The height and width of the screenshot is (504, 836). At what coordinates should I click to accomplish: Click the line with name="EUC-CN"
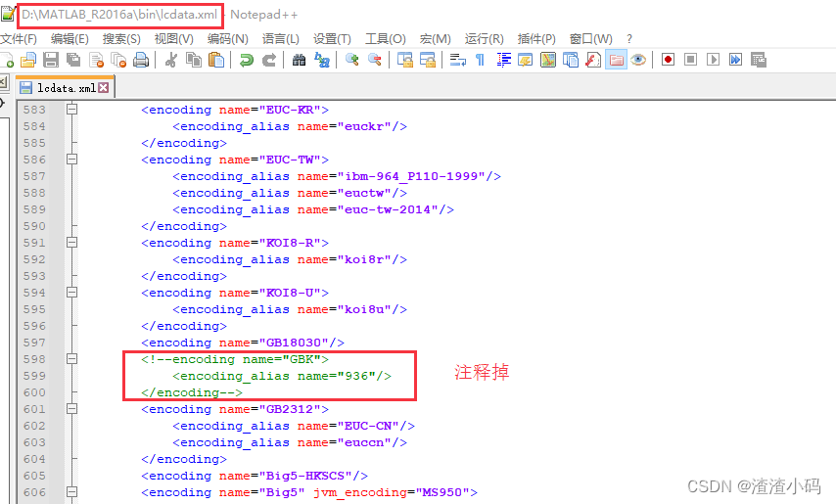pyautogui.click(x=294, y=427)
